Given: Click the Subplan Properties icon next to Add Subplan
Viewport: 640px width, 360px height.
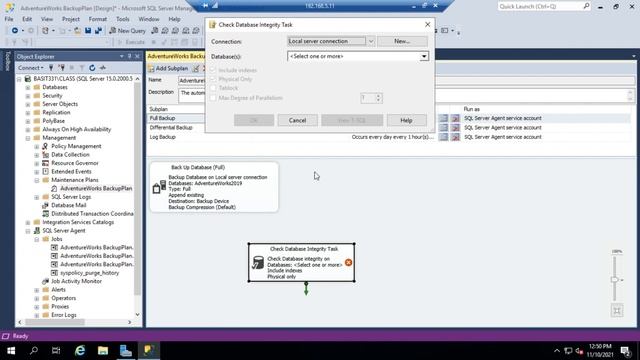Looking at the screenshot, I should 196,69.
